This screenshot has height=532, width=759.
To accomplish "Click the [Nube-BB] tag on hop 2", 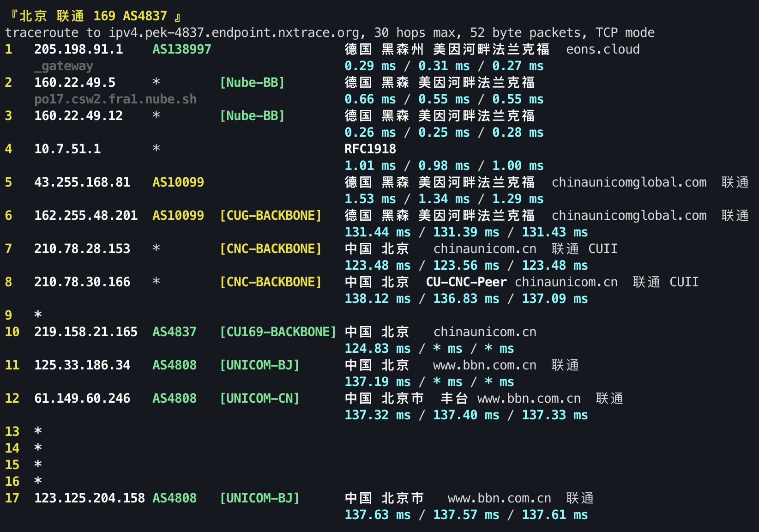I will (252, 82).
